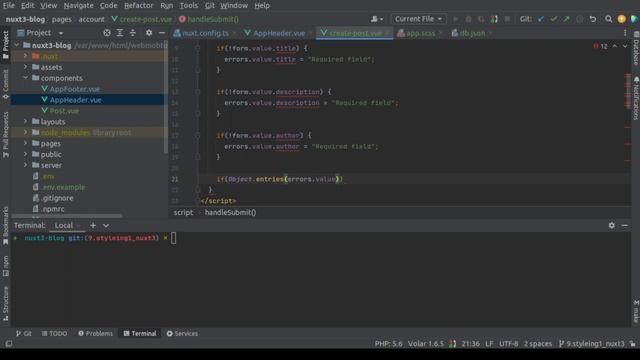
Task: Toggle the Bookmarks side tool window
Action: click(x=5, y=226)
